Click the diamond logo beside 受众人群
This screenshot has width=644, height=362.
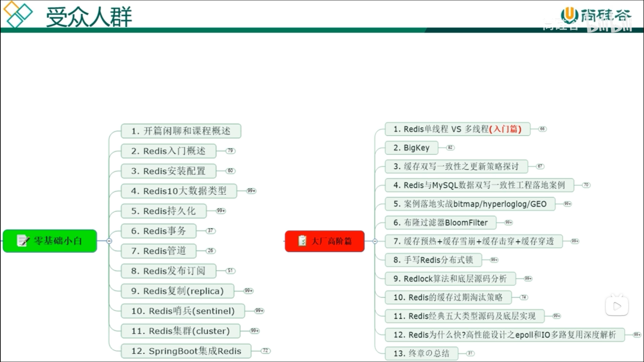pos(17,14)
